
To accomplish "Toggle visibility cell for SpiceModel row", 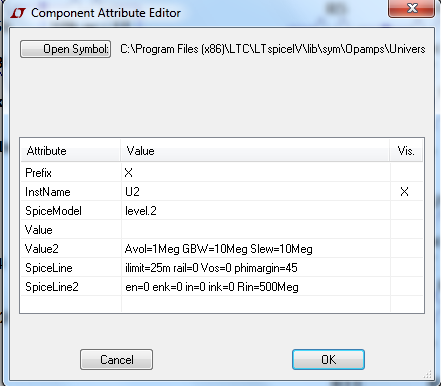I will (x=406, y=210).
